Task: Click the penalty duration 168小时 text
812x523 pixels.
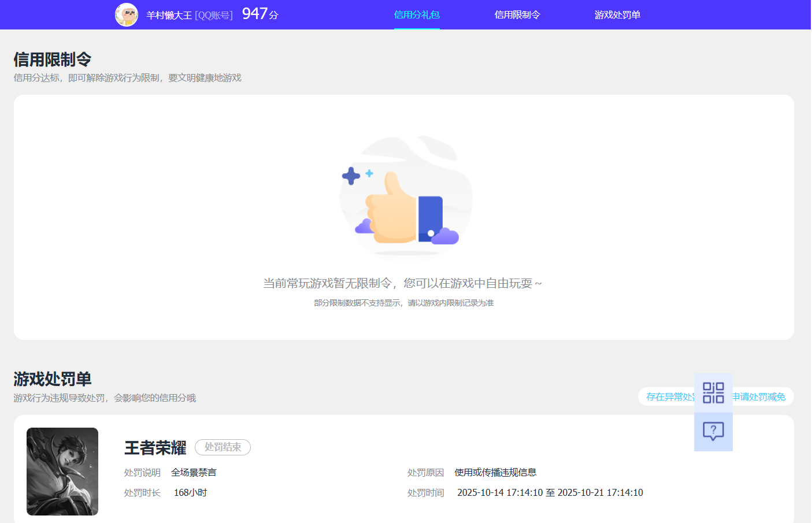Action: (188, 492)
